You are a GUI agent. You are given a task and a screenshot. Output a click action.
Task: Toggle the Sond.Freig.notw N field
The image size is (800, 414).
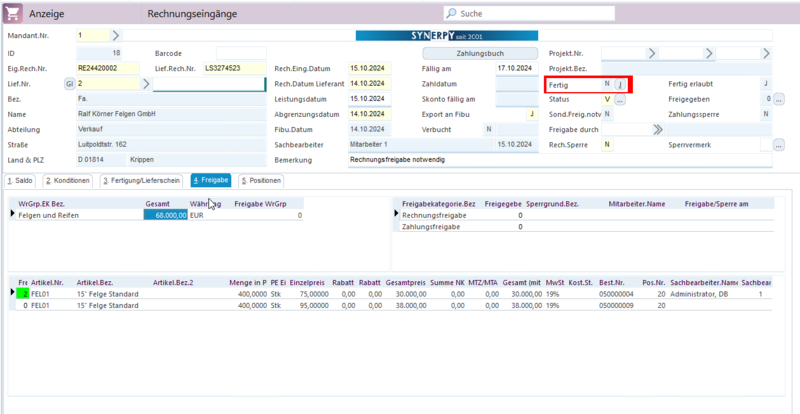pyautogui.click(x=608, y=114)
